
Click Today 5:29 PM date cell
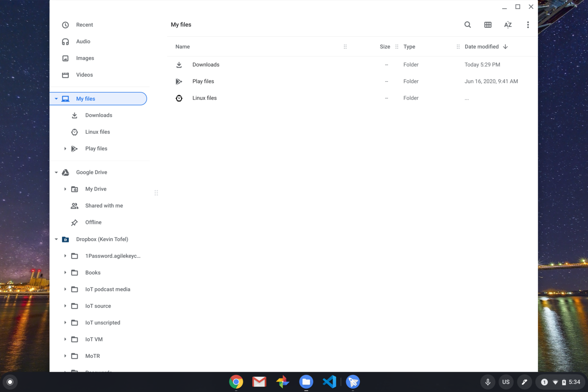(482, 65)
